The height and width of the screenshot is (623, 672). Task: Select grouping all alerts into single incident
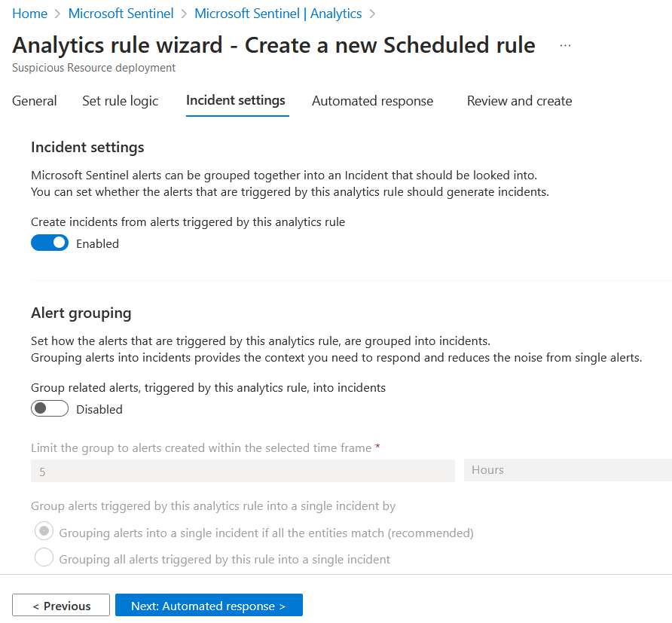pyautogui.click(x=44, y=557)
